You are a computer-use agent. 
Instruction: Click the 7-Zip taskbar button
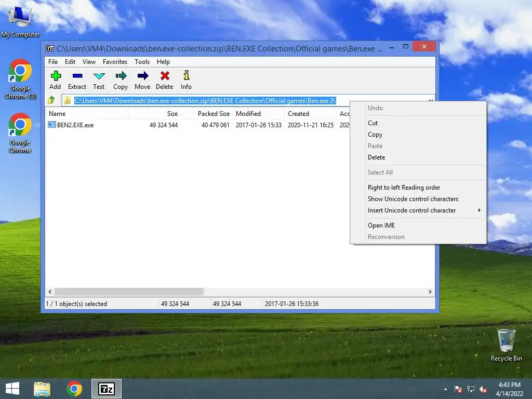tap(106, 389)
